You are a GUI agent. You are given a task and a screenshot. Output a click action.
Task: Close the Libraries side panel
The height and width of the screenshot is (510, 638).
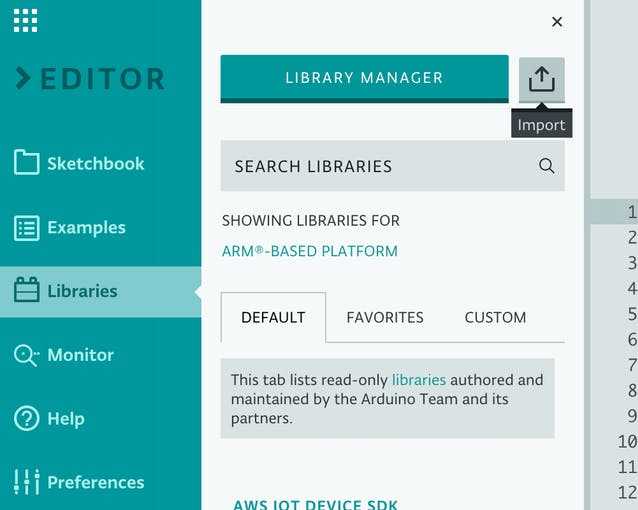557,22
